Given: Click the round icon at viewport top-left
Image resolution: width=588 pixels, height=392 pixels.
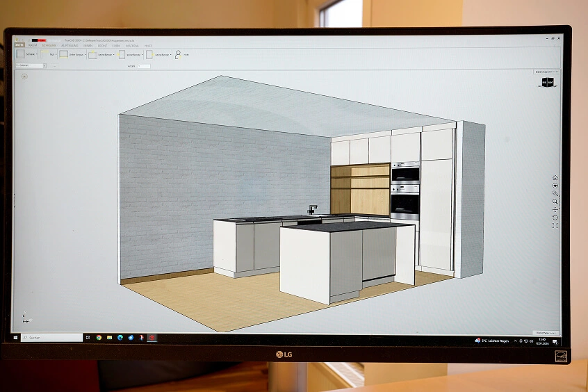Looking at the screenshot, I should [x=24, y=76].
